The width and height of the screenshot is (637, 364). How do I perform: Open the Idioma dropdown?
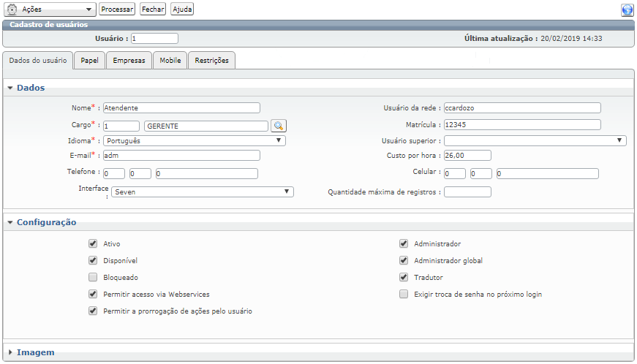pos(195,140)
